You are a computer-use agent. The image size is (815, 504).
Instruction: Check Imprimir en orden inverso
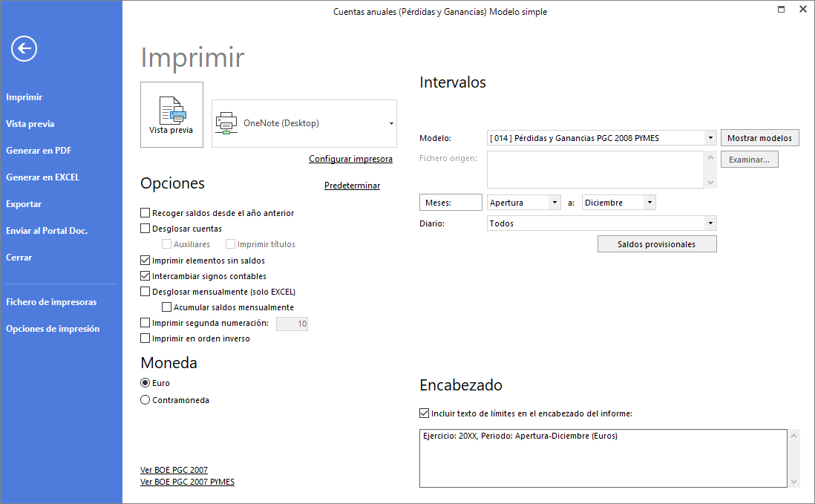click(145, 338)
